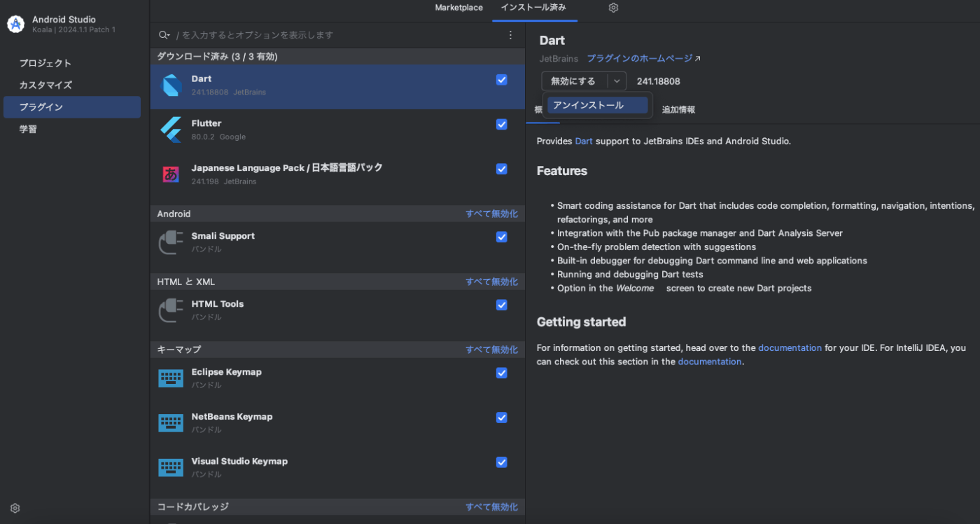
Task: Click すべて無効化 for the Android group
Action: click(x=492, y=214)
